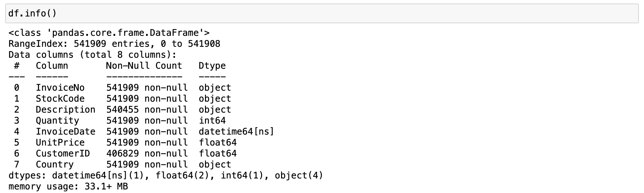644x193 pixels.
Task: Click the df.info() code cell
Action: [322, 14]
